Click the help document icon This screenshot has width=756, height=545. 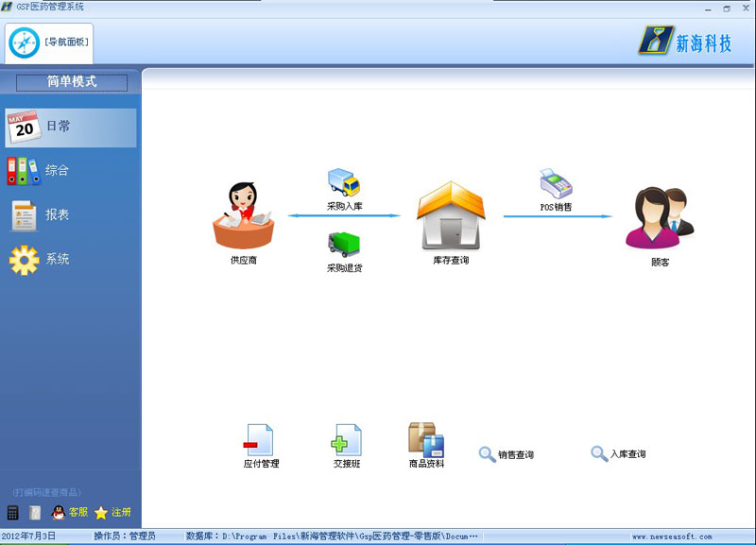tap(35, 513)
